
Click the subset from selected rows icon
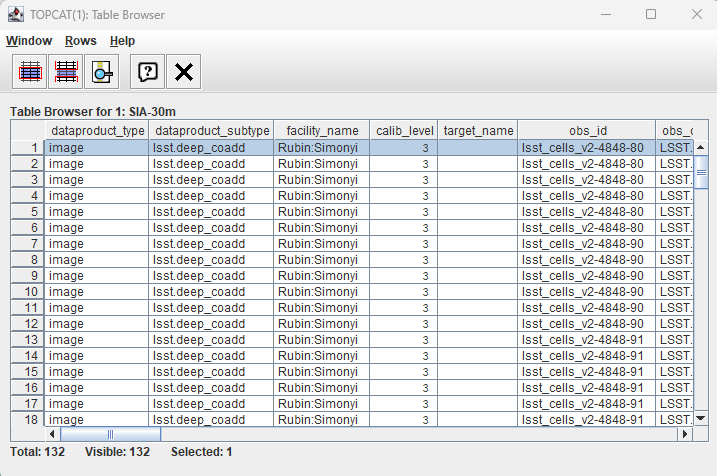tap(30, 72)
